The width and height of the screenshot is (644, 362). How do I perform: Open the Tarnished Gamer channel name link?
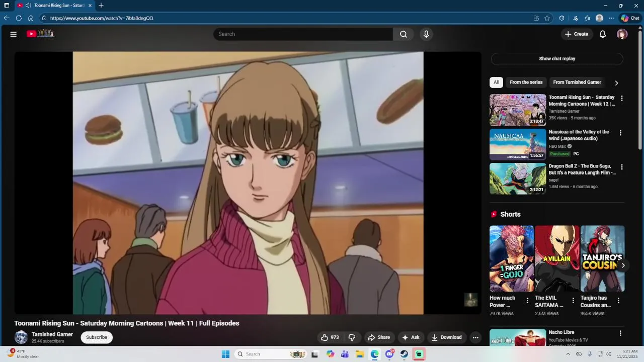52,334
